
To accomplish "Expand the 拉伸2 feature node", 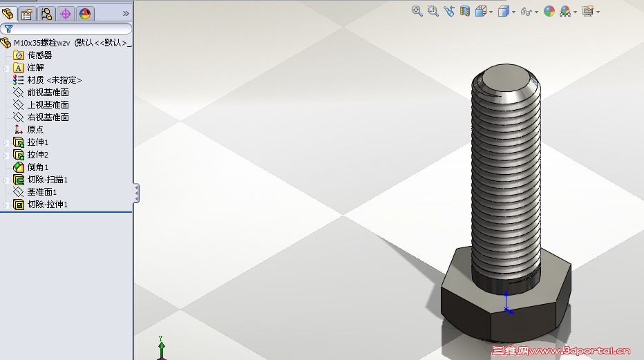I will (6, 155).
